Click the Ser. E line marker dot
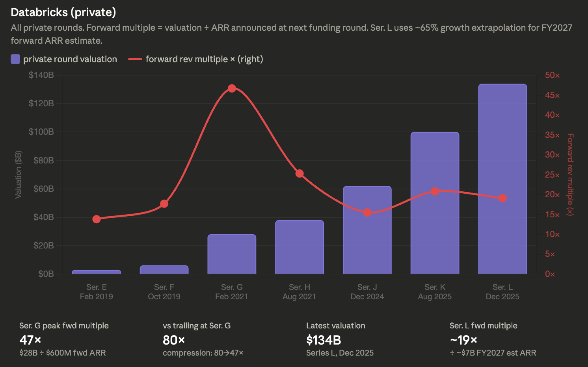 click(97, 219)
